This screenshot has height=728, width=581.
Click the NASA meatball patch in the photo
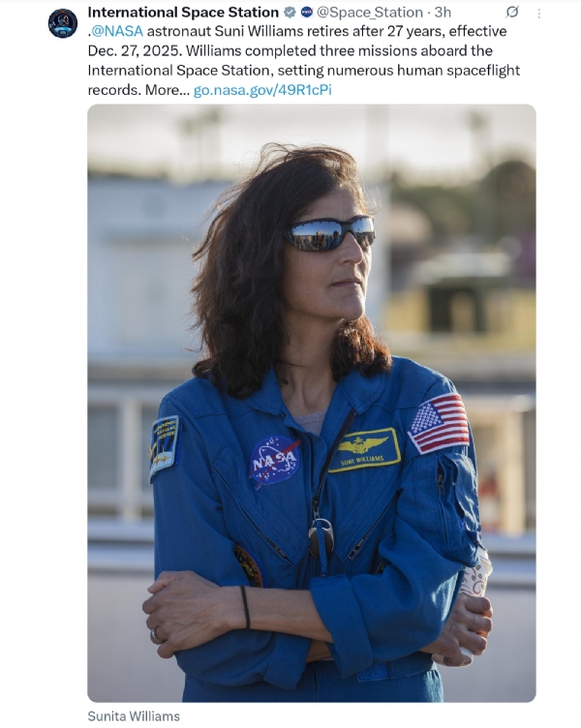coord(274,462)
